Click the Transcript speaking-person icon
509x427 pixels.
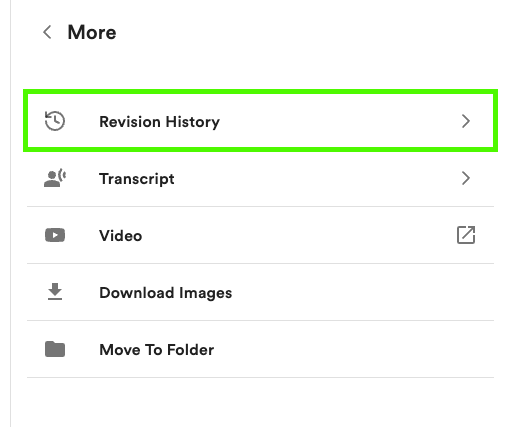pyautogui.click(x=55, y=178)
